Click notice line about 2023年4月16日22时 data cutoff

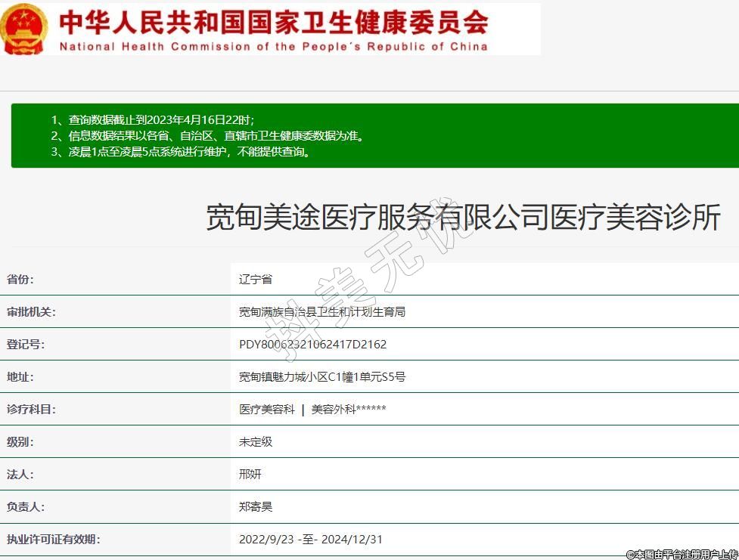153,119
